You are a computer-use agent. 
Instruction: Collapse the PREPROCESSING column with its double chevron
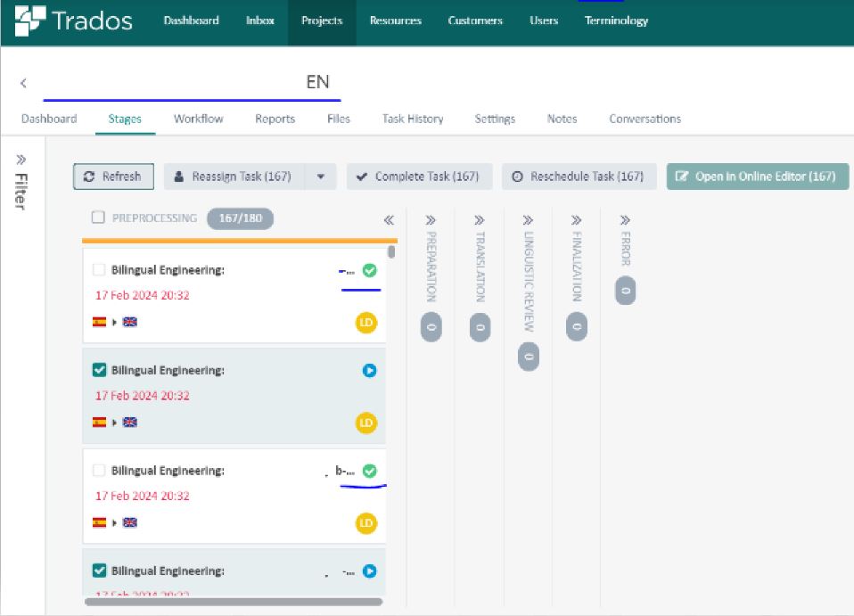tap(387, 217)
